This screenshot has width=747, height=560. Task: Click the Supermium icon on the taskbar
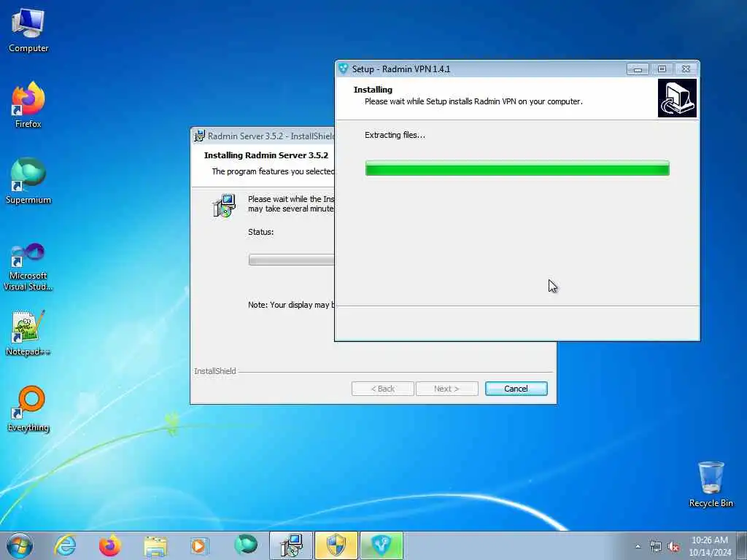click(245, 545)
